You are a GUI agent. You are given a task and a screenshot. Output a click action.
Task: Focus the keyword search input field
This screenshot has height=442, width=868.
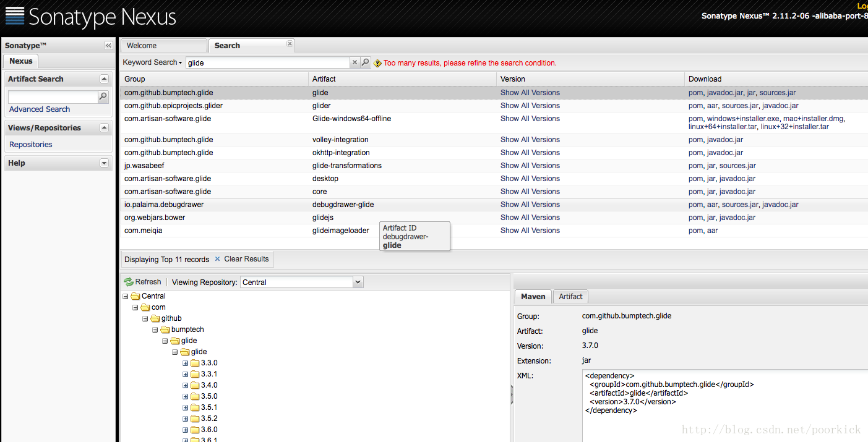[x=267, y=62]
